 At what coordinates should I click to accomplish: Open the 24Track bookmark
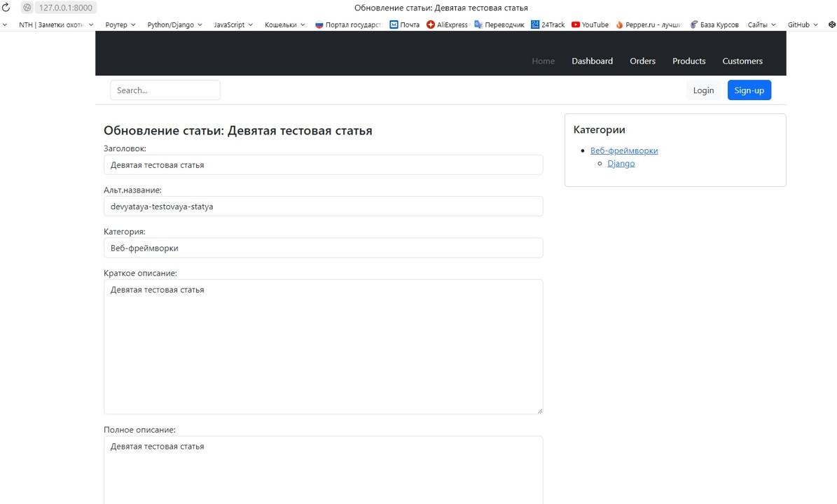coord(548,24)
